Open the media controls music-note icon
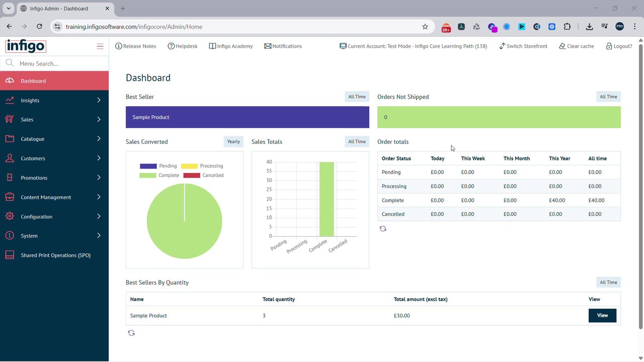Image resolution: width=644 pixels, height=362 pixels. click(604, 27)
